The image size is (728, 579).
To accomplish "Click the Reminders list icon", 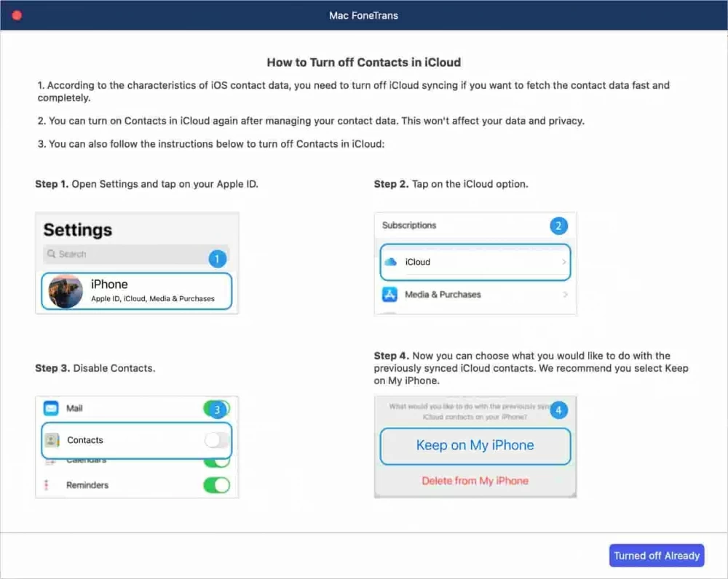I will coord(48,485).
